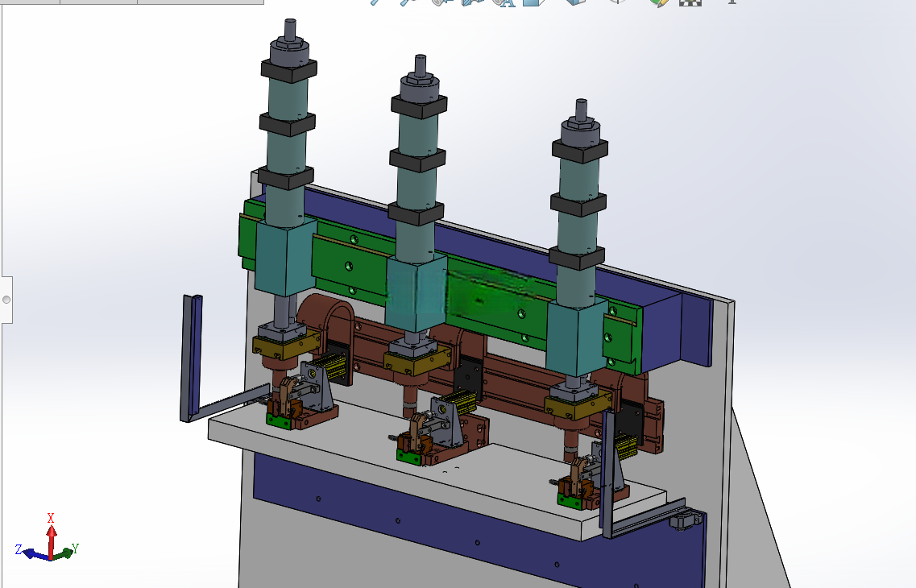The image size is (916, 588).
Task: Select the Zoom to Area magnifier tool
Action: 407,2
